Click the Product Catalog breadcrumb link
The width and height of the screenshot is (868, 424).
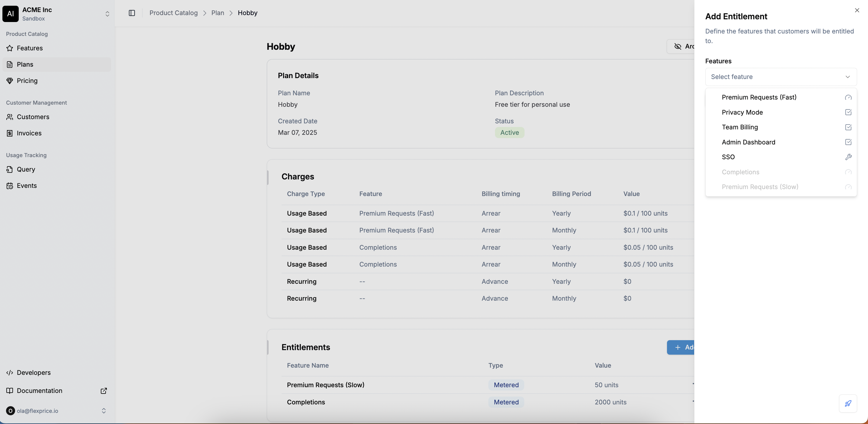pos(174,13)
